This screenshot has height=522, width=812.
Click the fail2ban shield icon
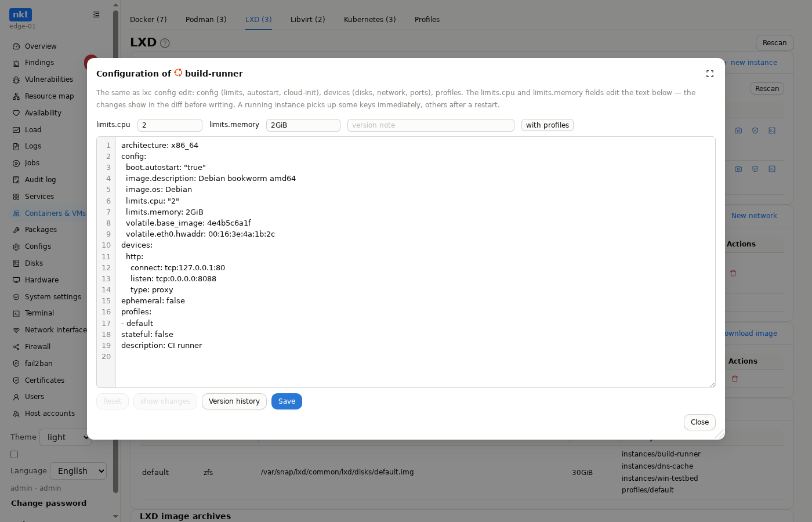pyautogui.click(x=16, y=364)
